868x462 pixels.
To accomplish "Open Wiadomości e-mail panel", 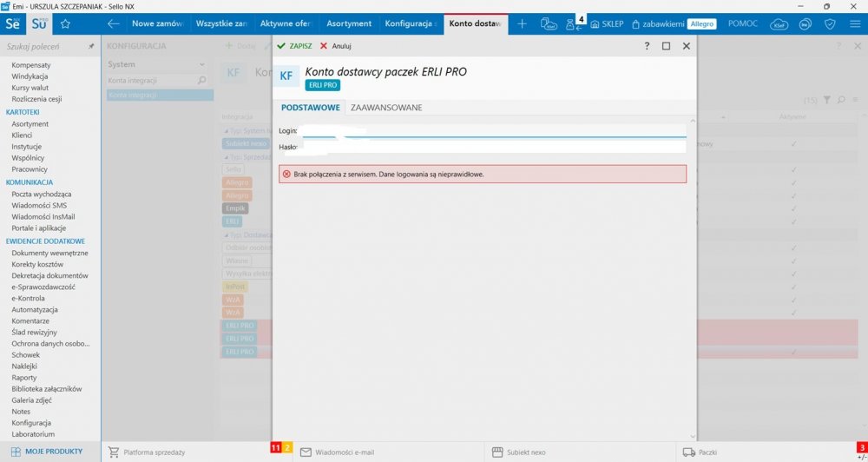I will [x=338, y=452].
